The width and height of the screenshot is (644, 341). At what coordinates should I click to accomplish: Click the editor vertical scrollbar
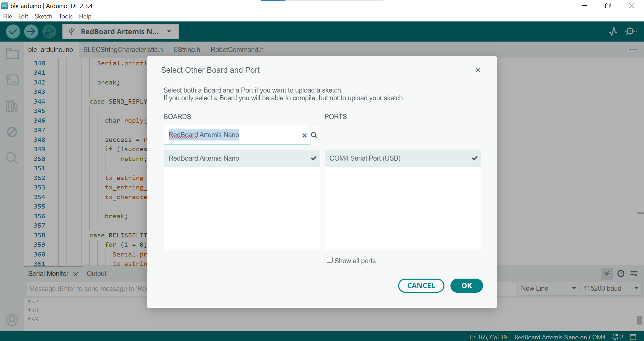(640, 161)
